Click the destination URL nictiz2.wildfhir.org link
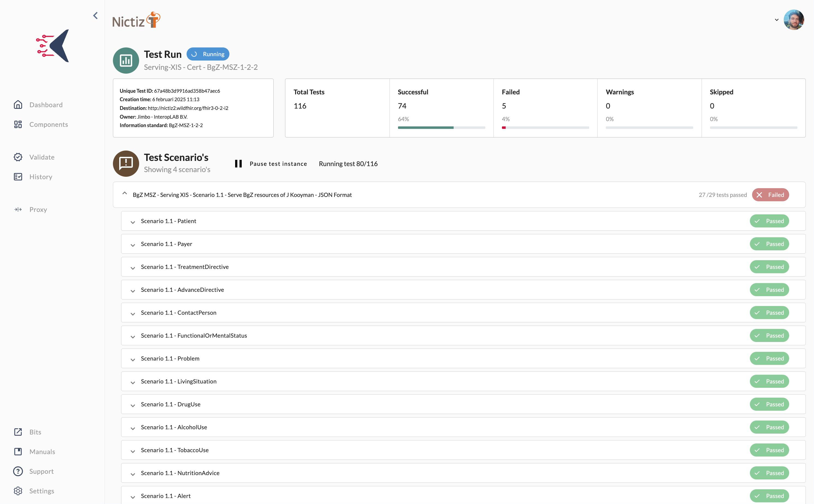The width and height of the screenshot is (814, 504). pyautogui.click(x=188, y=108)
